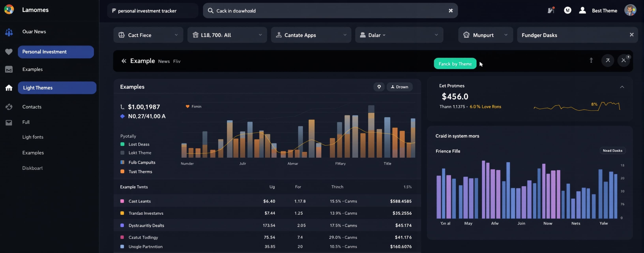Close the Example panel with round X
The height and width of the screenshot is (253, 644).
click(623, 60)
